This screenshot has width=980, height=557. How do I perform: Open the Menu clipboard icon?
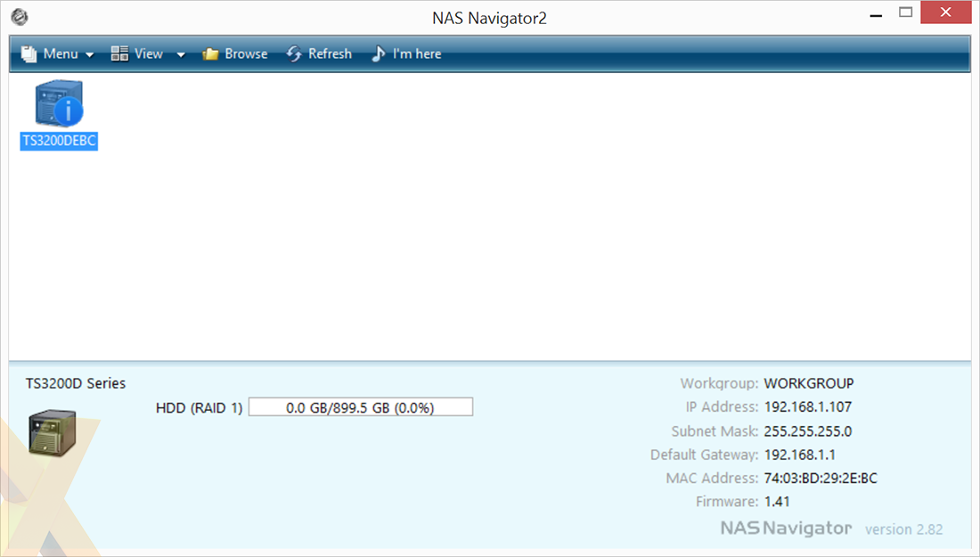click(29, 53)
